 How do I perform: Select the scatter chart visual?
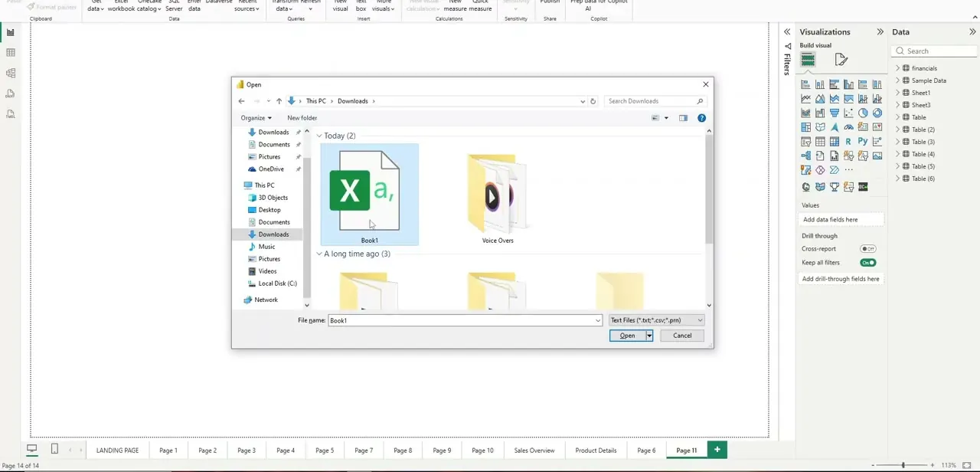click(x=848, y=113)
